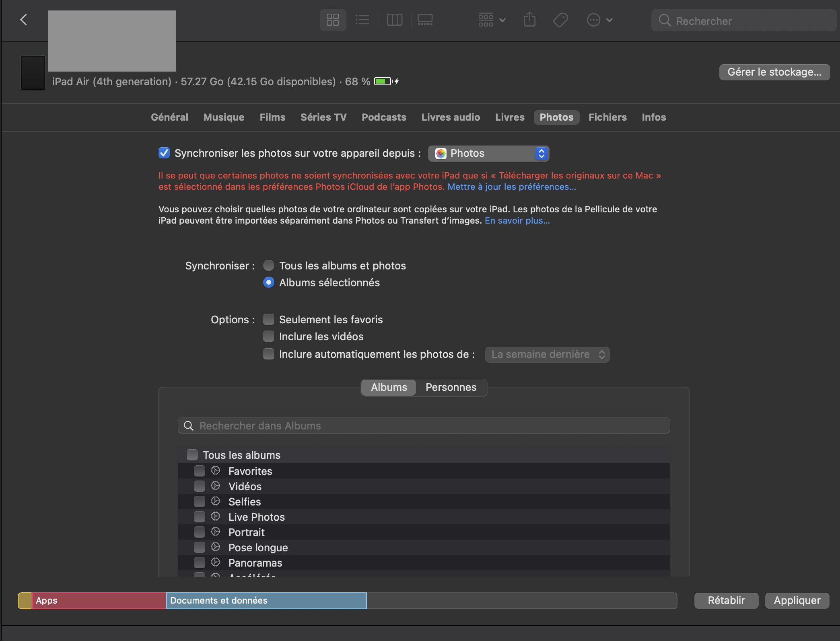Switch to the Musique tab
Viewport: 840px width, 641px height.
pyautogui.click(x=224, y=117)
